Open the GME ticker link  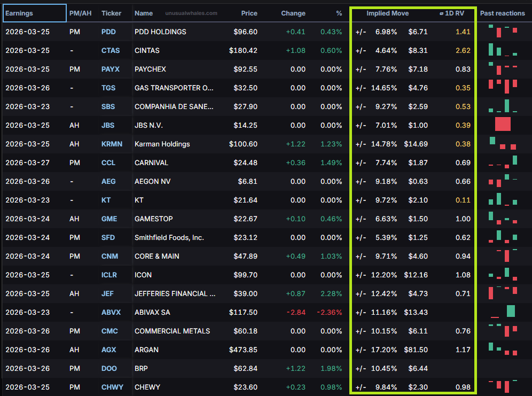tap(109, 219)
